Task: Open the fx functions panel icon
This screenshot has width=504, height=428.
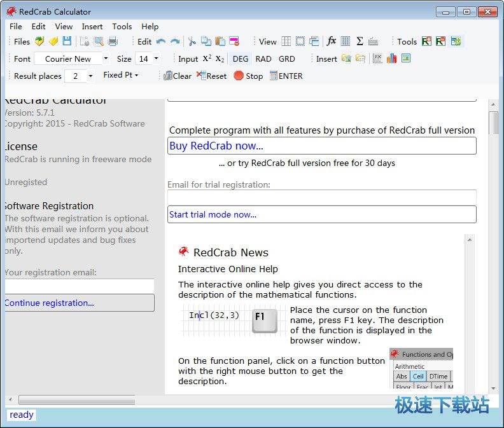Action: 331,41
